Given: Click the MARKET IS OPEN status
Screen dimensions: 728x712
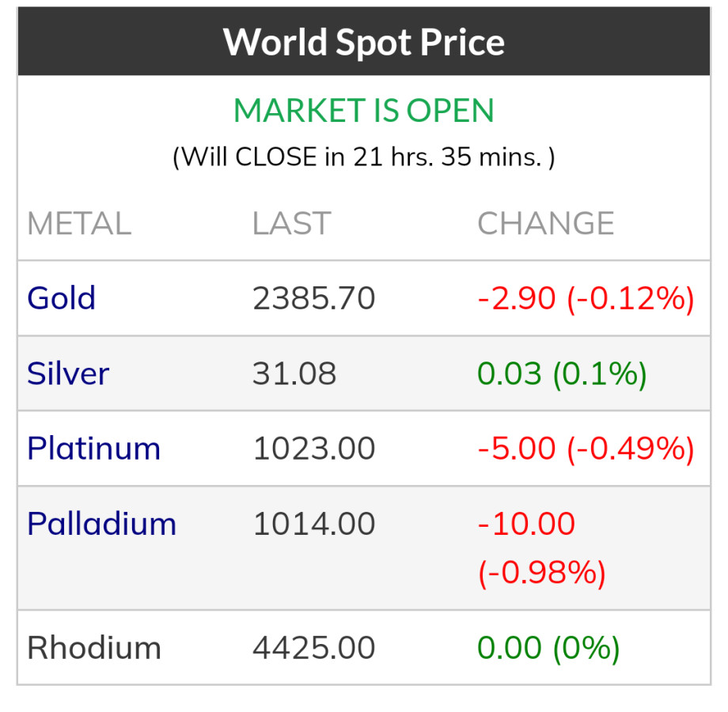Looking at the screenshot, I should (x=364, y=111).
